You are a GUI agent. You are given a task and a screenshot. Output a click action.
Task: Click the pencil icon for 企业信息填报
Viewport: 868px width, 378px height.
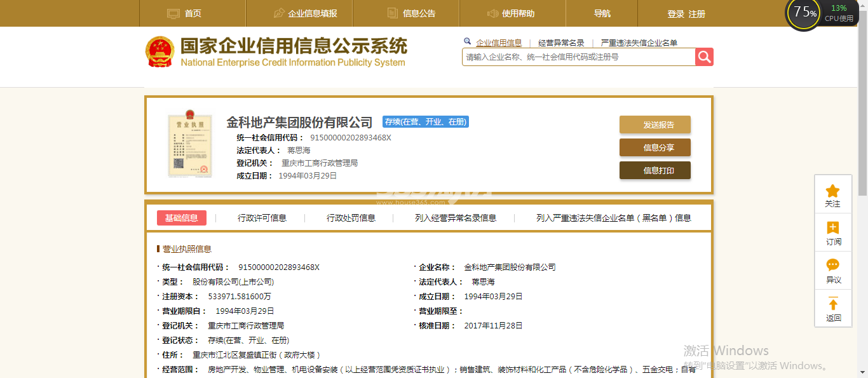pyautogui.click(x=278, y=13)
